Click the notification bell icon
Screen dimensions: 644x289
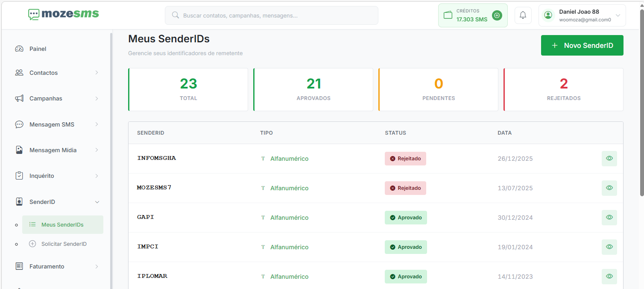coord(523,15)
